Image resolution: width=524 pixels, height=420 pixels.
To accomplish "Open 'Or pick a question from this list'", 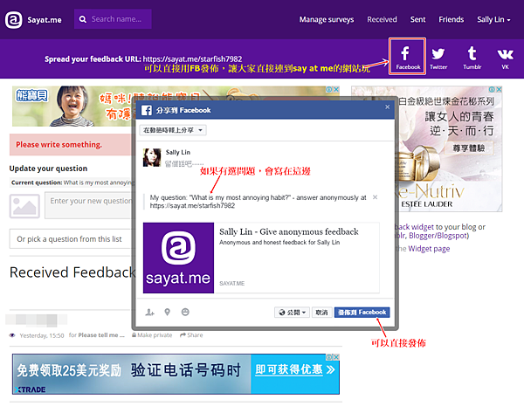I will [70, 239].
